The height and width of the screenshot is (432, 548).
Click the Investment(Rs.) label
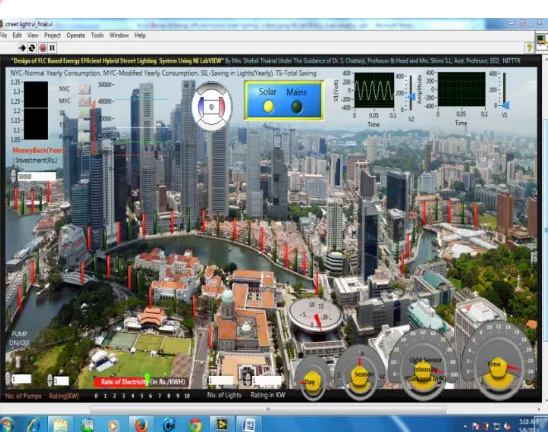[36, 160]
